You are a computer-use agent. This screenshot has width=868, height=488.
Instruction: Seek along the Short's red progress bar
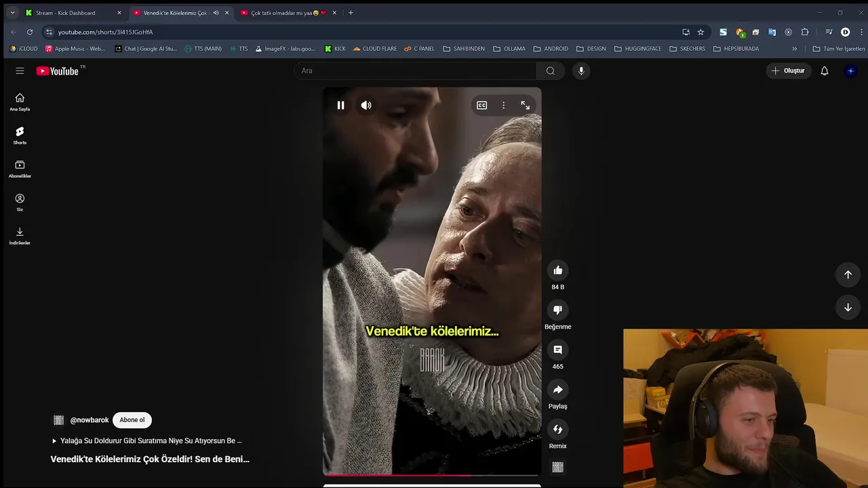point(432,475)
